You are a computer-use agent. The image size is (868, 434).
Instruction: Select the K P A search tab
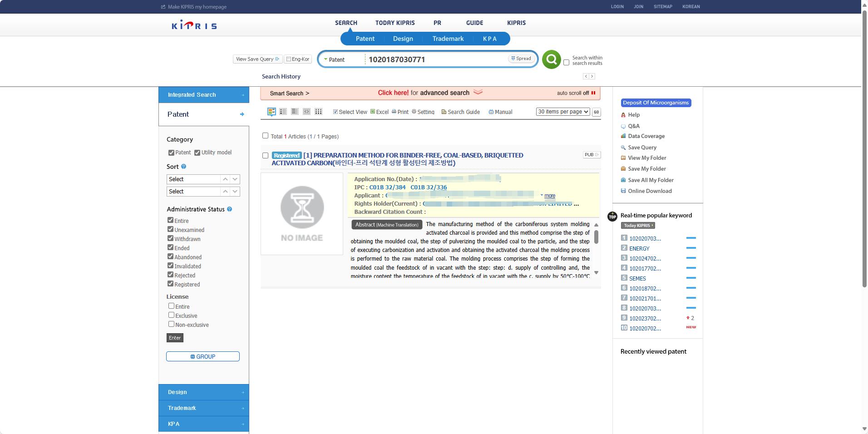[x=489, y=39]
